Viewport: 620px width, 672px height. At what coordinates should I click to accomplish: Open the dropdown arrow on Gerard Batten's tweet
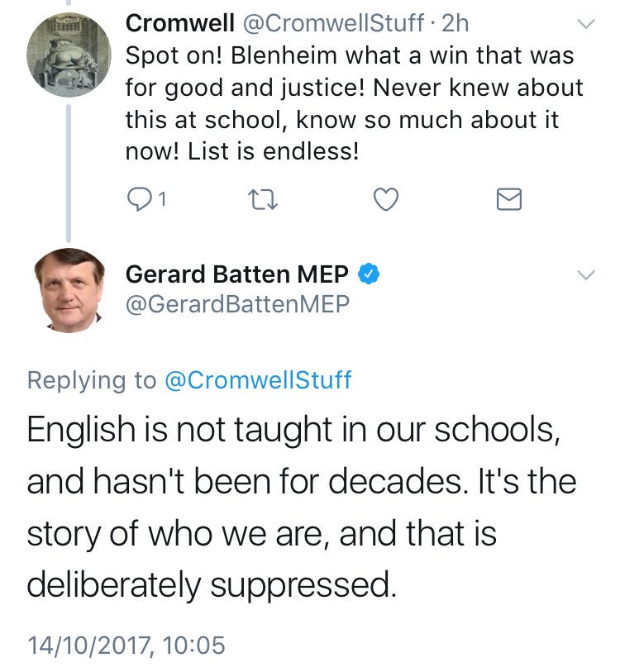pyautogui.click(x=585, y=275)
